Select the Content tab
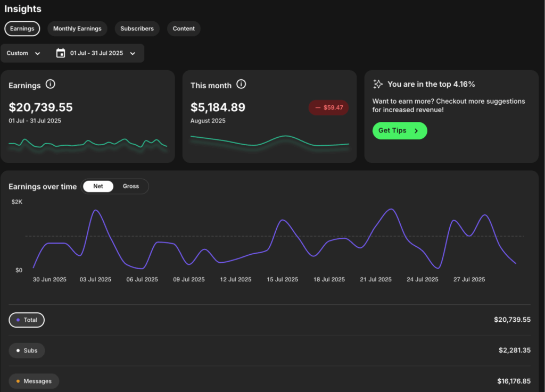The width and height of the screenshot is (545, 392). (184, 29)
